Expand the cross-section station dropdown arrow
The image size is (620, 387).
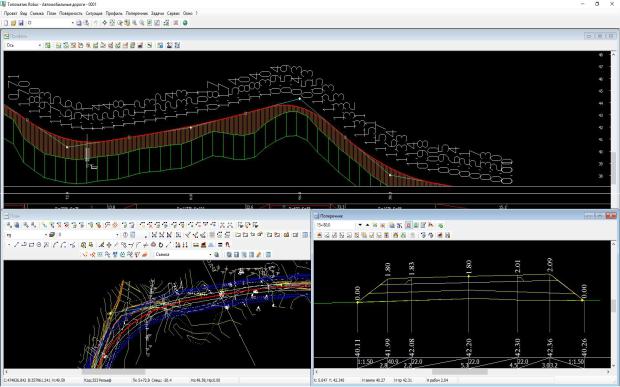pos(360,225)
